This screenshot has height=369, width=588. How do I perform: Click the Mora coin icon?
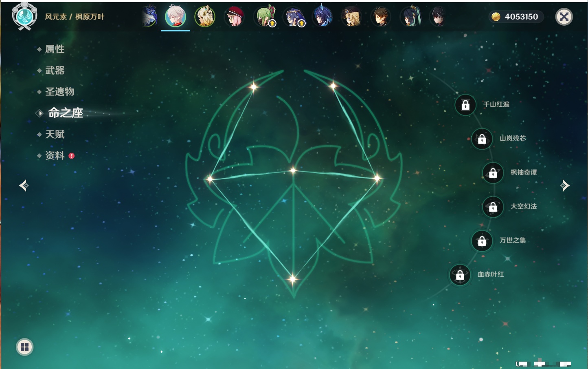point(496,17)
